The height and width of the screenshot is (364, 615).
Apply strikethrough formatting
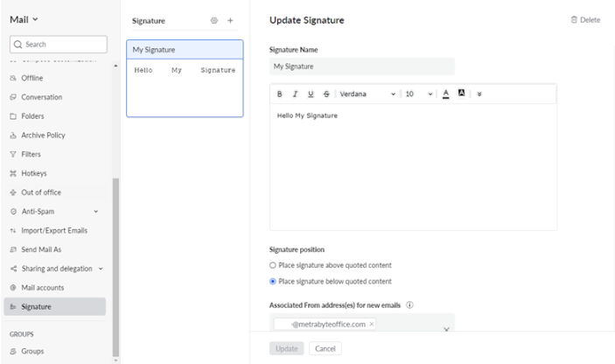point(326,94)
